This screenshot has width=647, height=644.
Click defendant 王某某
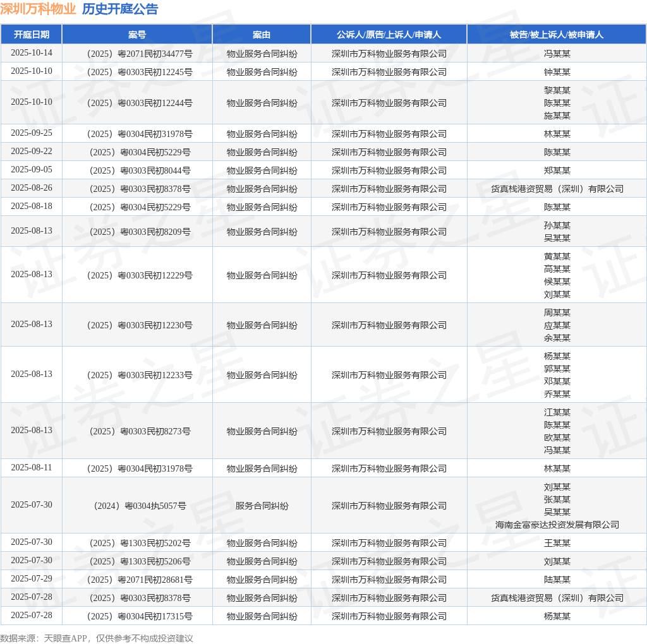click(x=557, y=543)
